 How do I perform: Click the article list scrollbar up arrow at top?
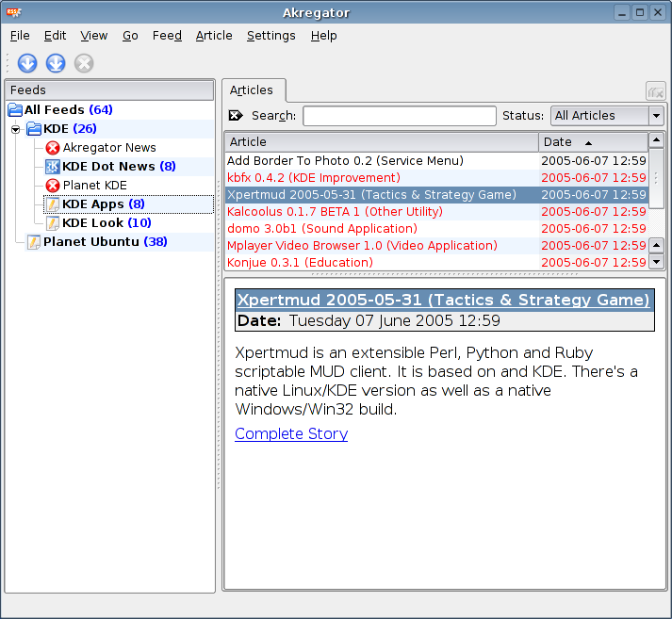pos(657,140)
